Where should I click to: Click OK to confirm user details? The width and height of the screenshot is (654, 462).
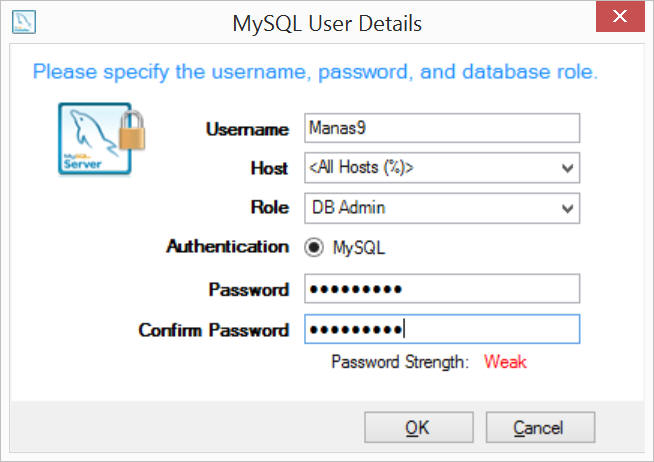pos(419,427)
